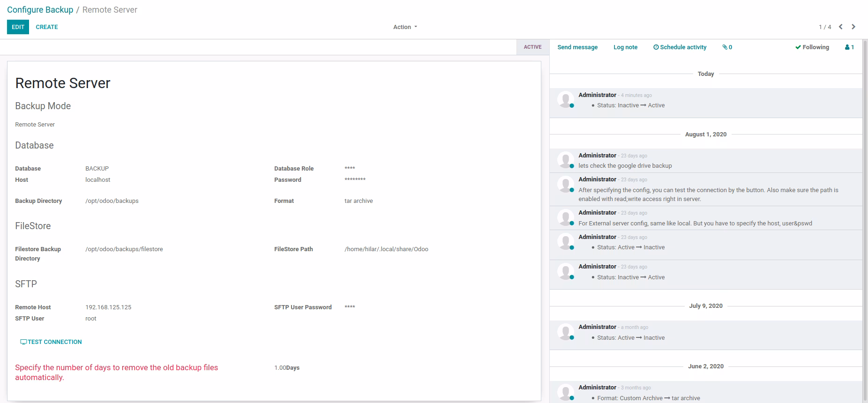Click avatar of google drive backup message
Viewport: 868px width, 403px height.
tap(566, 160)
